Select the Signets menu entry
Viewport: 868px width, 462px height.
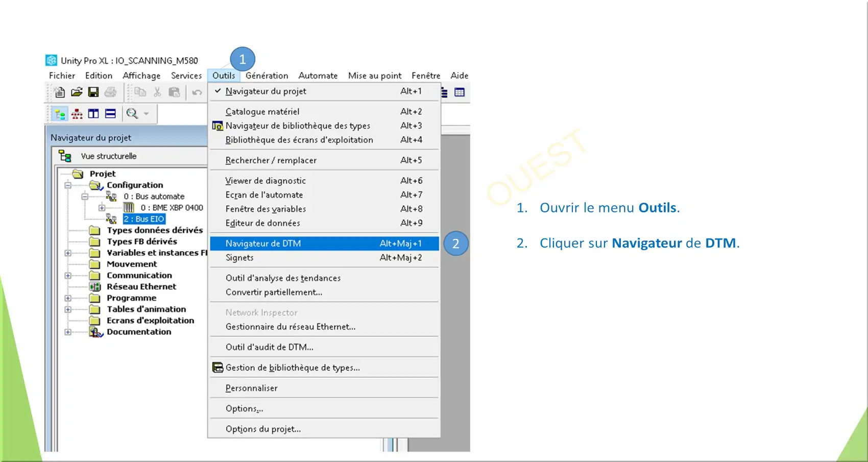pyautogui.click(x=324, y=258)
